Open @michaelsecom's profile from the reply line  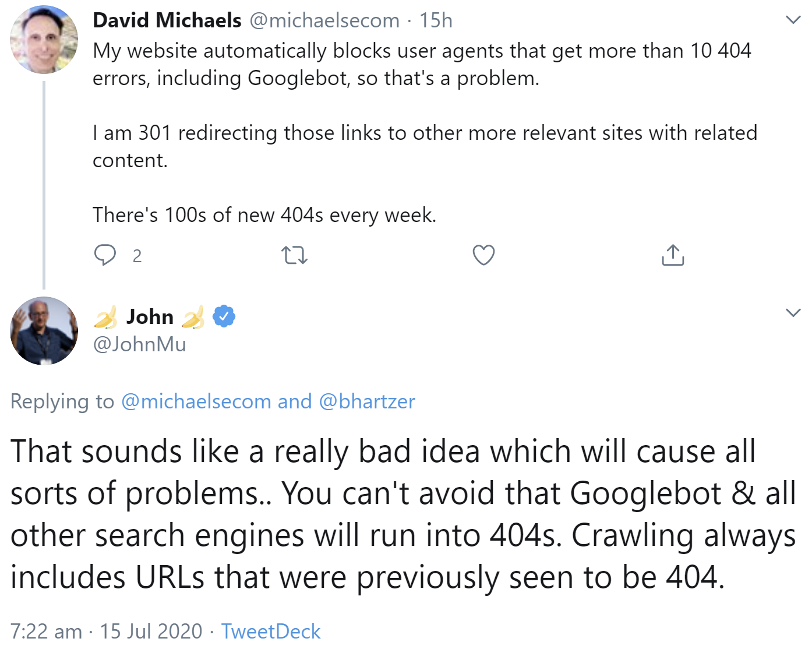coord(195,401)
